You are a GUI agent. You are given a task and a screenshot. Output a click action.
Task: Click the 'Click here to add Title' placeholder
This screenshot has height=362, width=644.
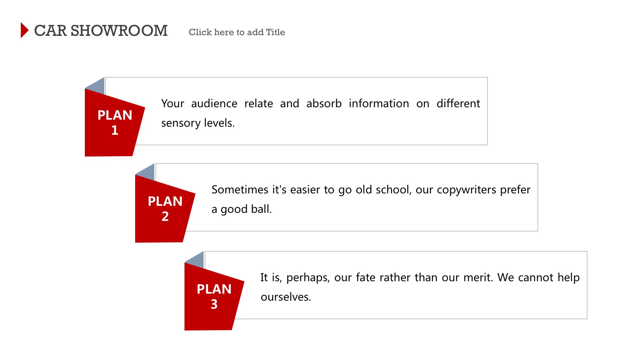[237, 32]
